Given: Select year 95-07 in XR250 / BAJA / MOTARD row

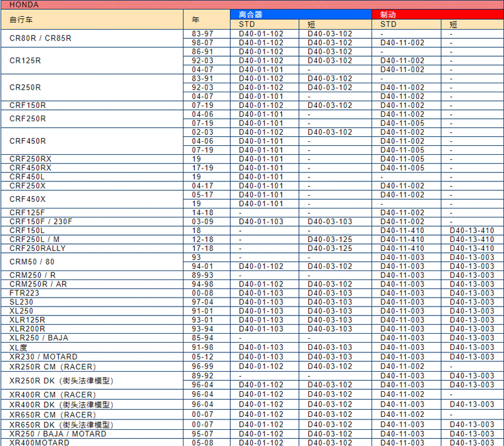Looking at the screenshot, I should click(202, 434).
